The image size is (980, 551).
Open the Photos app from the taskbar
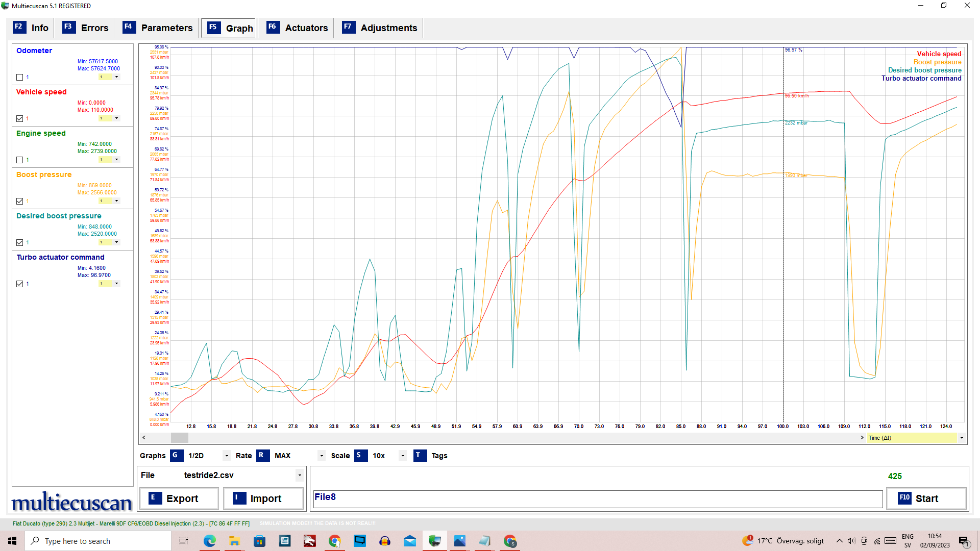point(459,541)
